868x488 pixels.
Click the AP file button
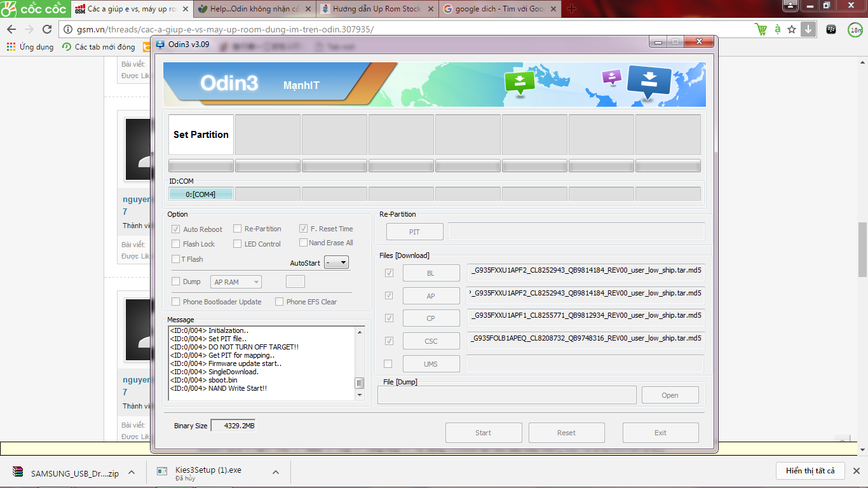431,296
